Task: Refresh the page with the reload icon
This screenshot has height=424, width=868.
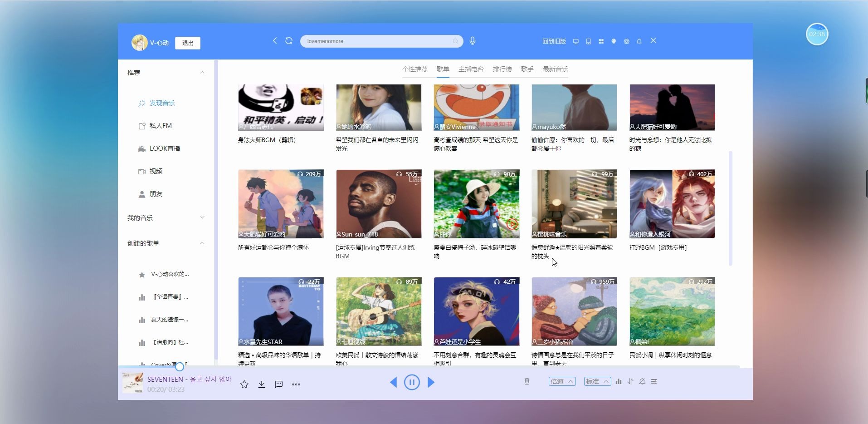Action: 289,41
